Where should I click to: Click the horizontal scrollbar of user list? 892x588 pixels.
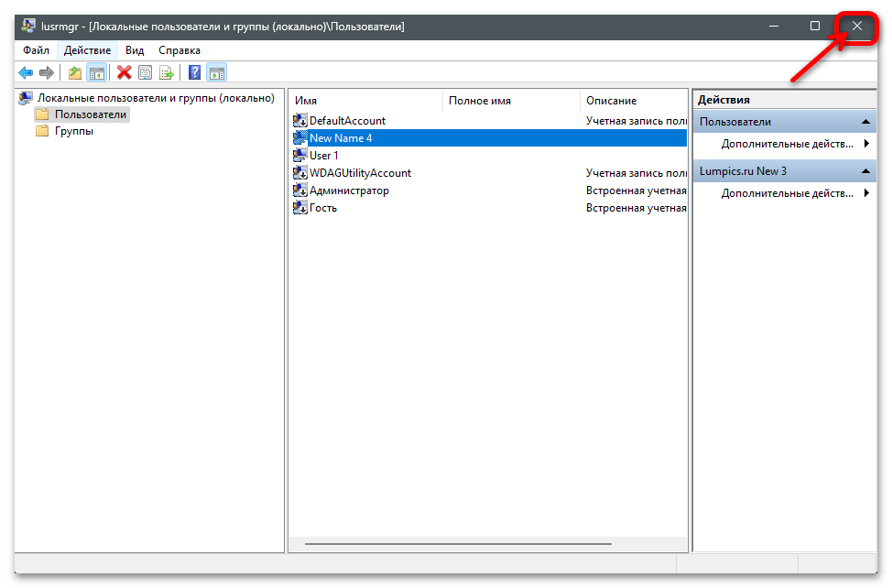tap(458, 544)
